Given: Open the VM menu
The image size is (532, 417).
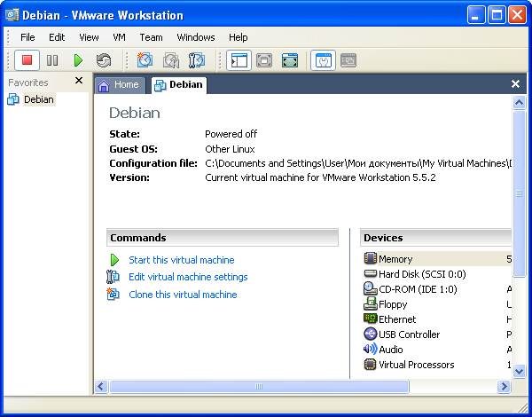Looking at the screenshot, I should click(119, 37).
